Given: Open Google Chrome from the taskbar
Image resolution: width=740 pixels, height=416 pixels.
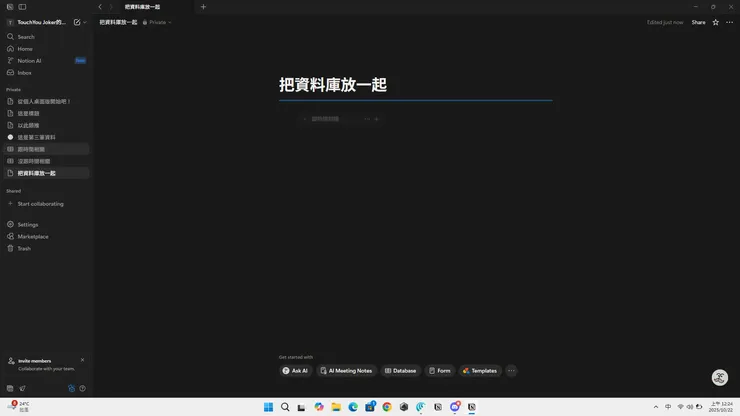Looking at the screenshot, I should pyautogui.click(x=387, y=407).
